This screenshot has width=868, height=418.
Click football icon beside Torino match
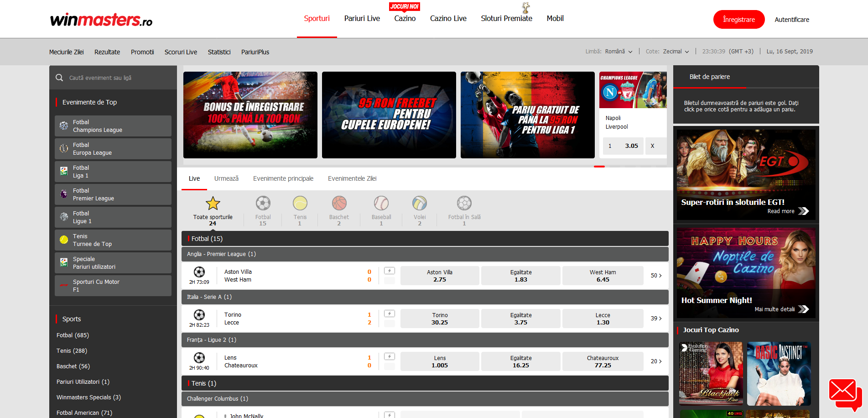pyautogui.click(x=199, y=315)
